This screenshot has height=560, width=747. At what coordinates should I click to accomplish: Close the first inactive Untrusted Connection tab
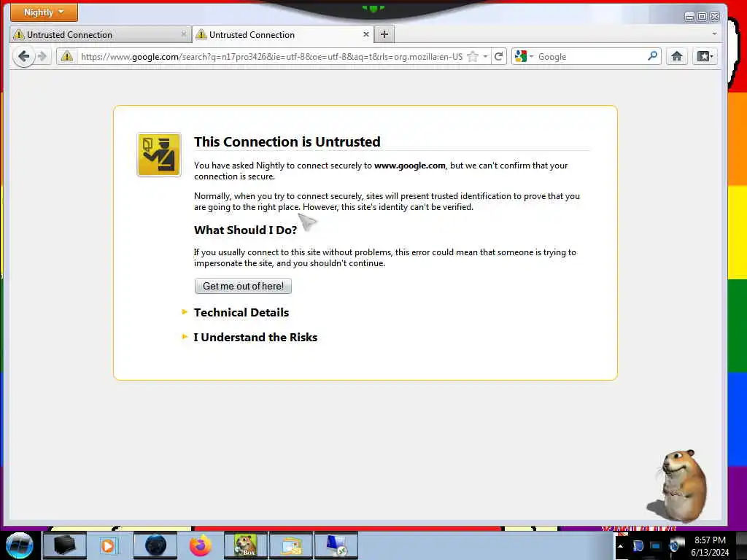click(183, 34)
